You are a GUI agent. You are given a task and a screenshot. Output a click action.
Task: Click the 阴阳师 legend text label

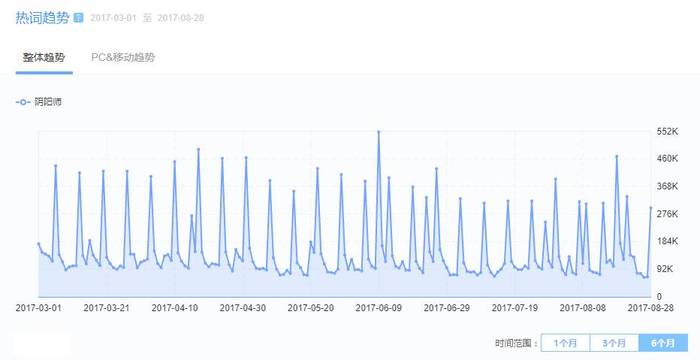pos(48,102)
